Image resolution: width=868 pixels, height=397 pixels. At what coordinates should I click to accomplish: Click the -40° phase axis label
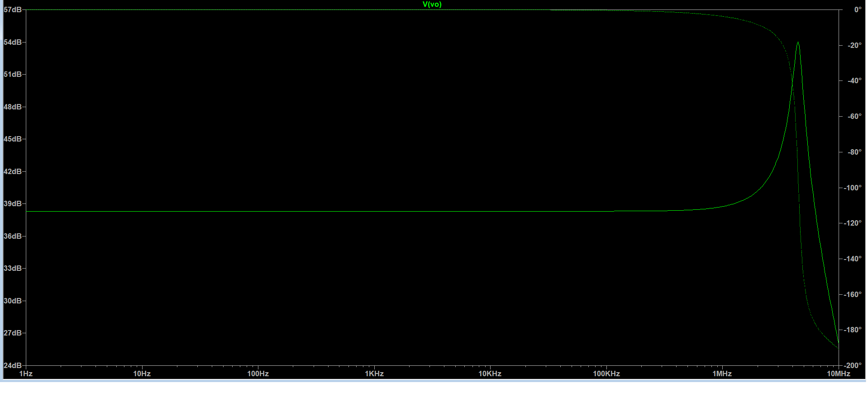pyautogui.click(x=854, y=80)
